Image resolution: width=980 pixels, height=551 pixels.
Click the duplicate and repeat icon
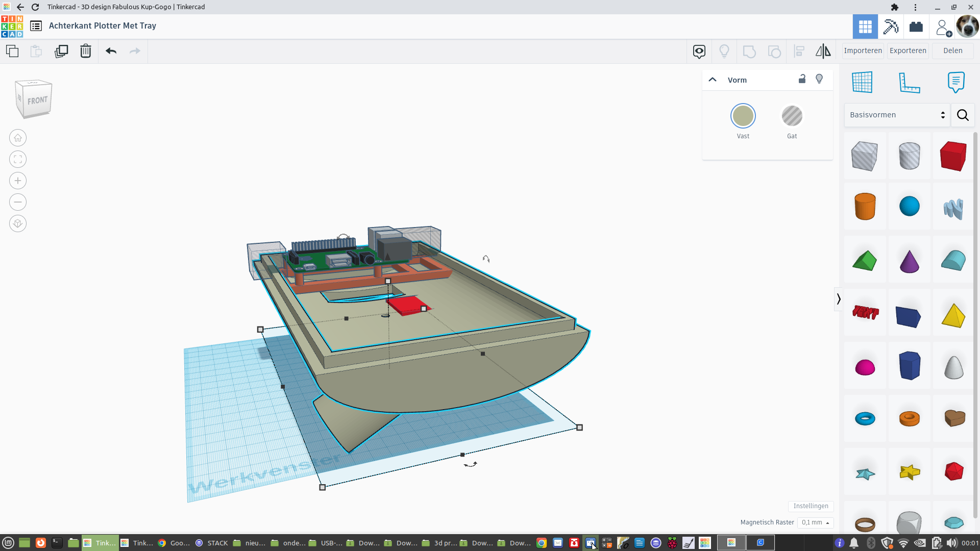pos(61,51)
